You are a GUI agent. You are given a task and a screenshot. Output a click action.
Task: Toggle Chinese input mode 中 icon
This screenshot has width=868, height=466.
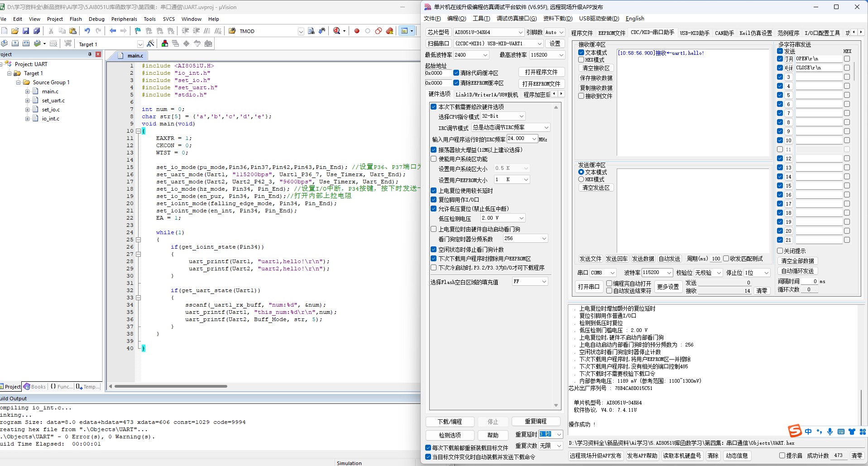(x=808, y=432)
